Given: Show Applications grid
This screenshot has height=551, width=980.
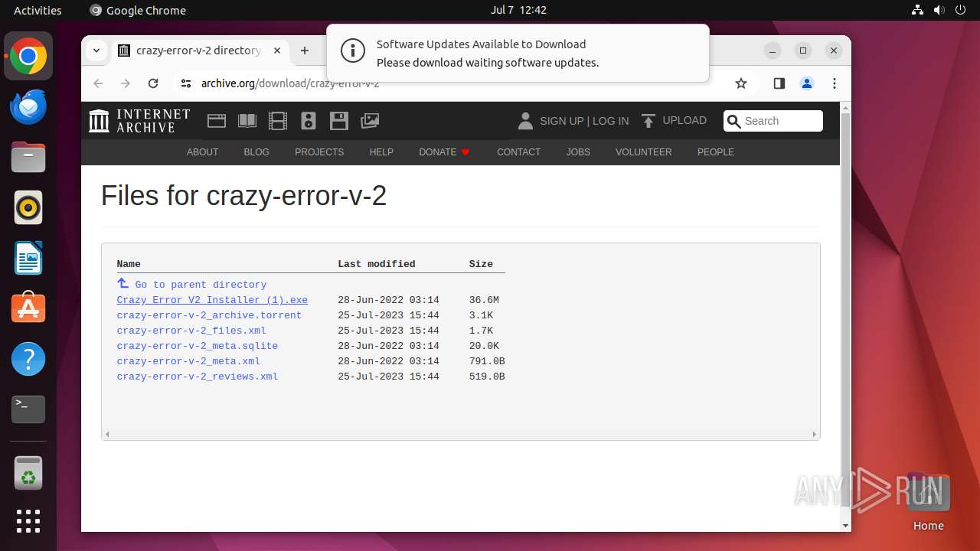Looking at the screenshot, I should [x=28, y=521].
